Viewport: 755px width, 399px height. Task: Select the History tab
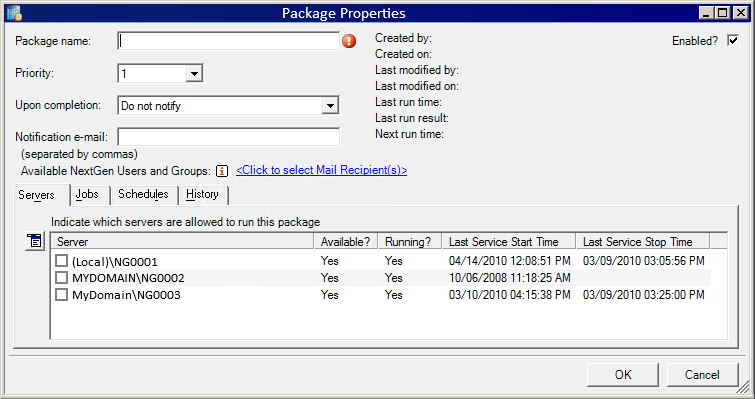[x=202, y=194]
